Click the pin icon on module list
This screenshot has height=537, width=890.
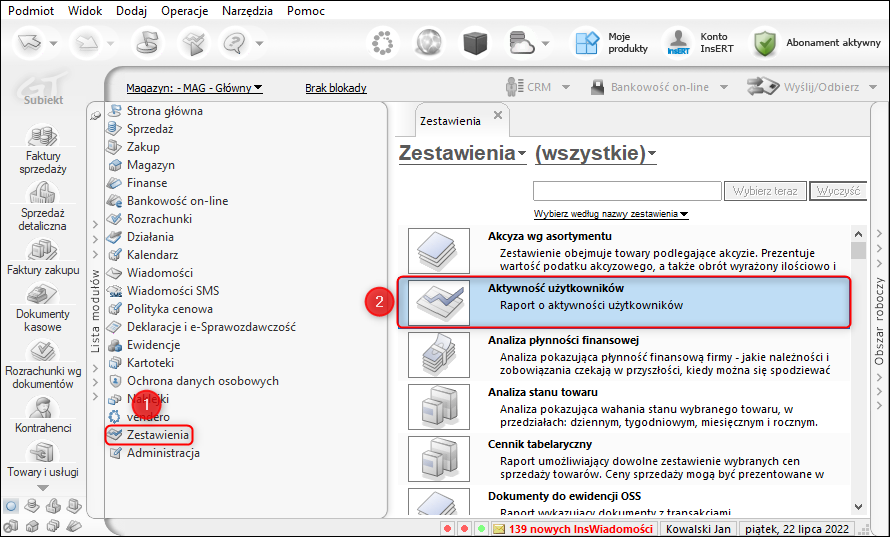click(x=95, y=115)
